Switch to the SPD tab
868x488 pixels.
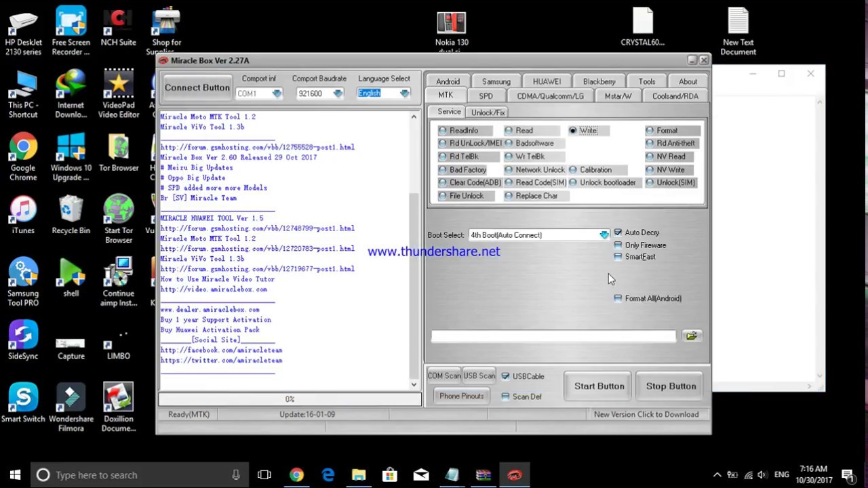point(486,96)
